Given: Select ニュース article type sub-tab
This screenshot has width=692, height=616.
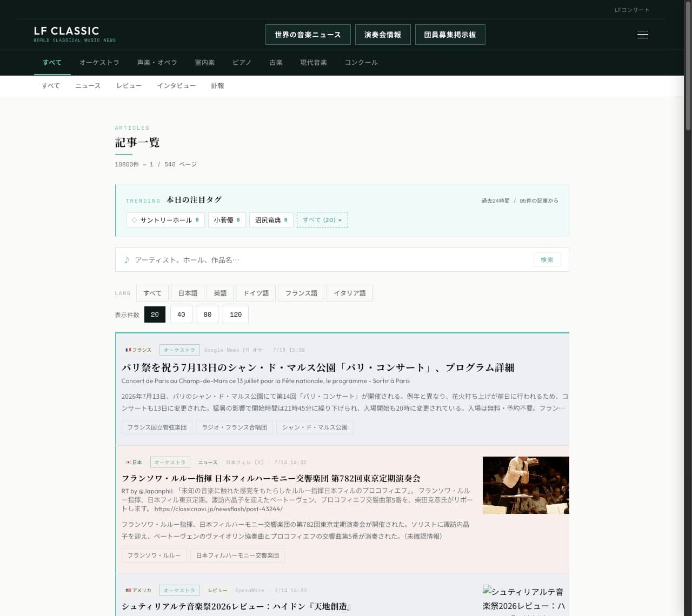Looking at the screenshot, I should click(x=88, y=86).
